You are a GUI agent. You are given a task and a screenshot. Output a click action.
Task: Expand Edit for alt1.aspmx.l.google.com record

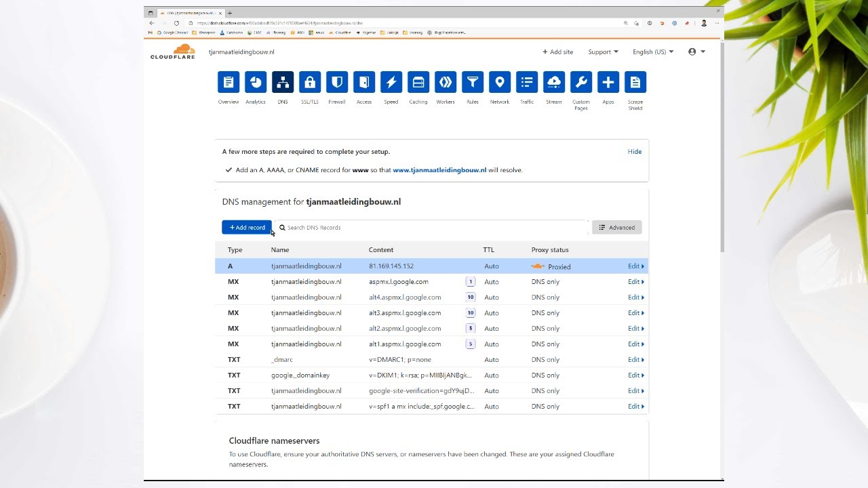pos(636,344)
